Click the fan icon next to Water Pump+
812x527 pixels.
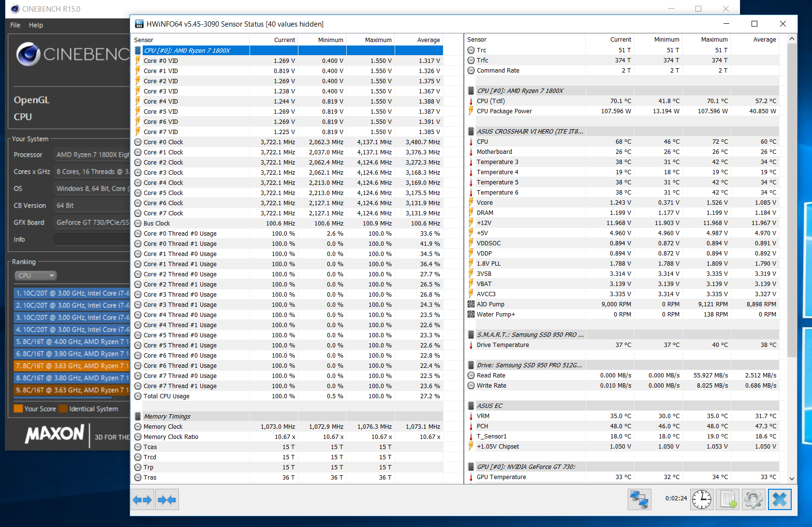coord(471,314)
